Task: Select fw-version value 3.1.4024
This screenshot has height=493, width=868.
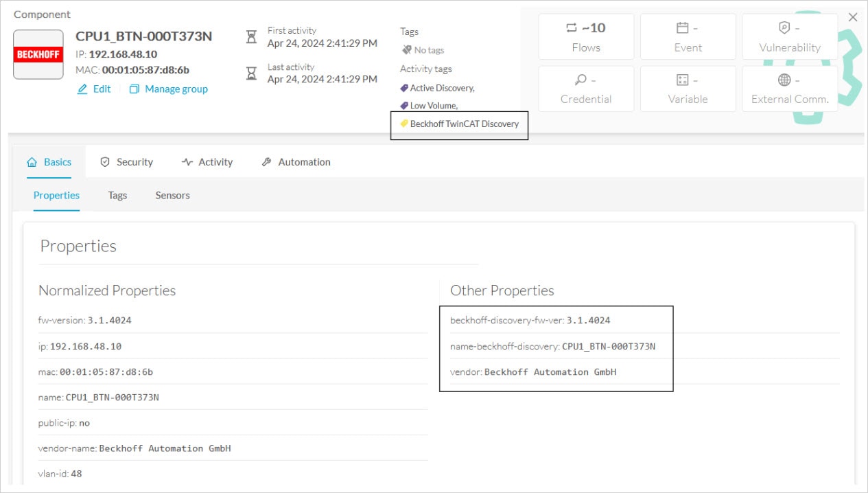Action: click(x=108, y=321)
